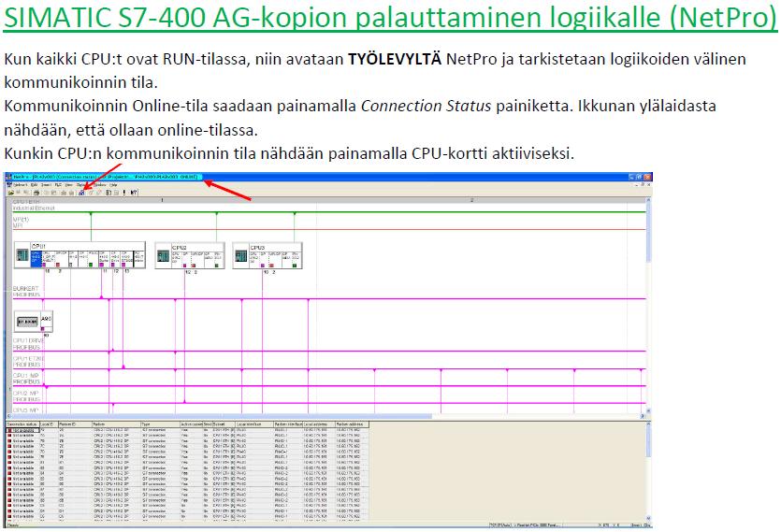Select the CPU1 station rack icon
The height and width of the screenshot is (532, 781).
[22, 255]
